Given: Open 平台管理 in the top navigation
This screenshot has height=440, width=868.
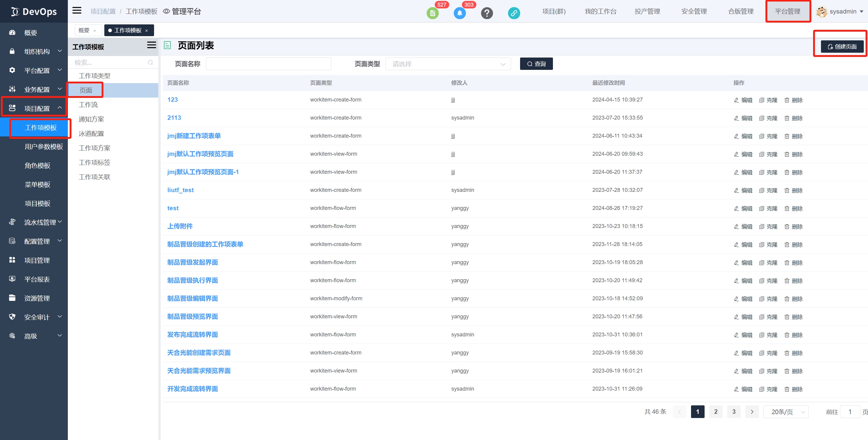Looking at the screenshot, I should tap(788, 11).
